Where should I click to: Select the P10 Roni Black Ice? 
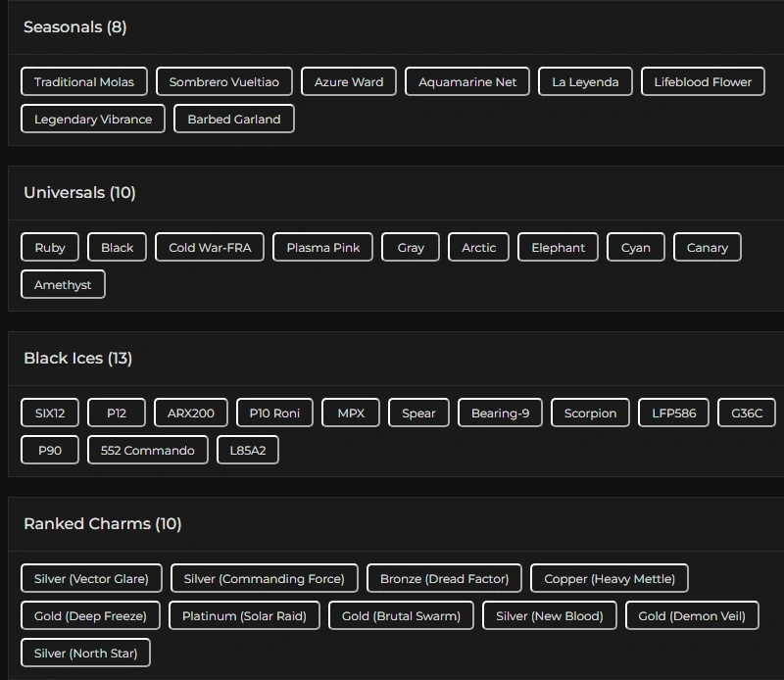click(x=274, y=413)
